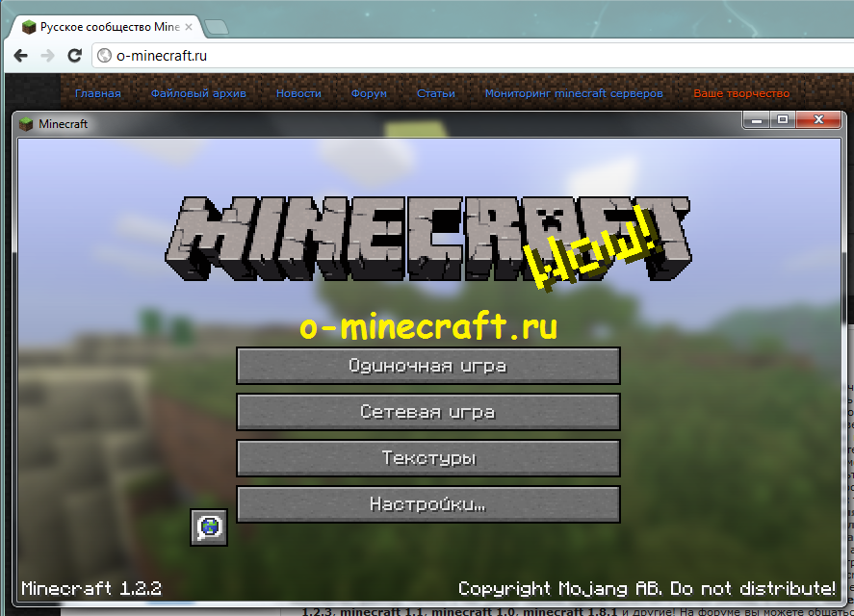Click the Ваше творчество link
Image resolution: width=854 pixels, height=616 pixels.
(738, 92)
